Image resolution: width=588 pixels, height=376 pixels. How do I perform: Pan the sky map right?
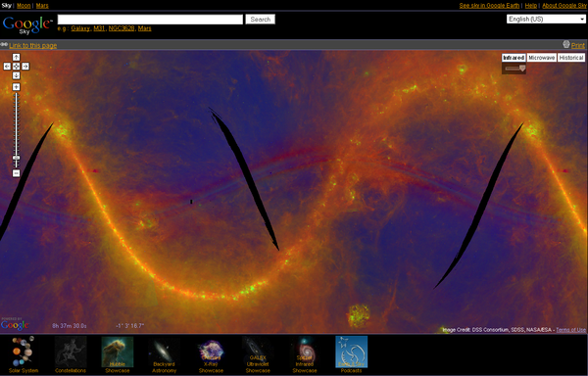pos(25,67)
